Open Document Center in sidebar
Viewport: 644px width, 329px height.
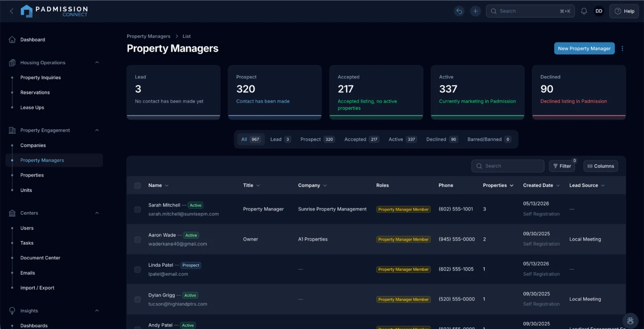click(x=40, y=258)
